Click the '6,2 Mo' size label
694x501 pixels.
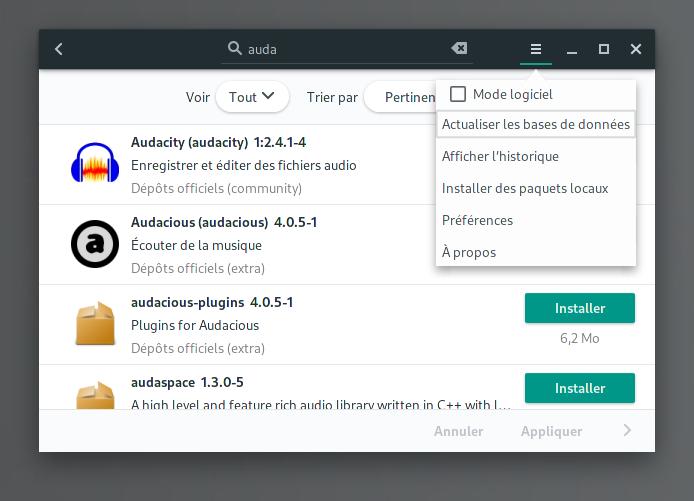point(580,338)
